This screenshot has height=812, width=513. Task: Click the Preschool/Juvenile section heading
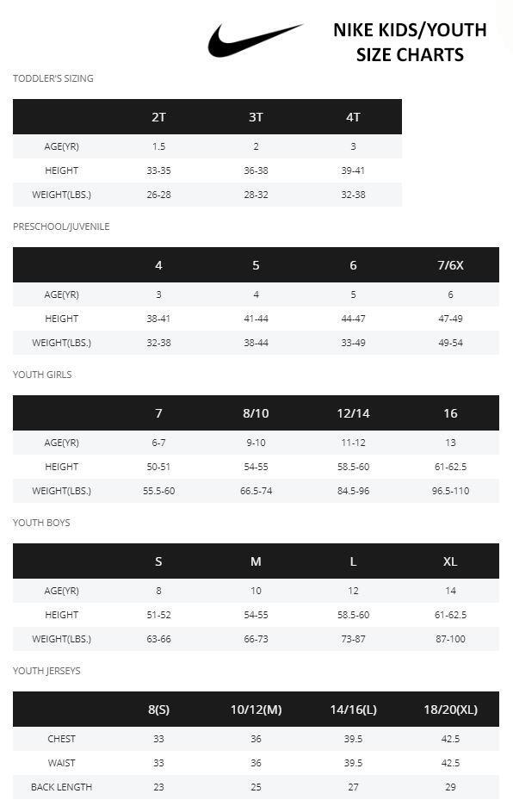click(61, 226)
